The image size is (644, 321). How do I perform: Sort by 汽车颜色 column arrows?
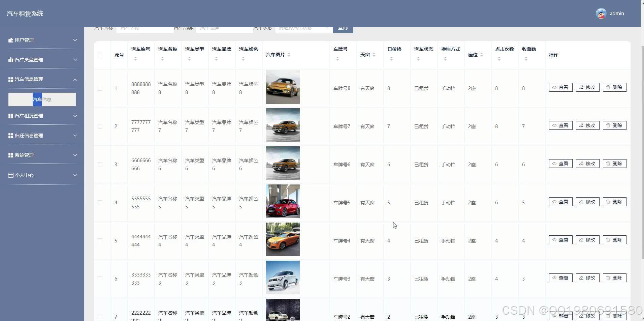243,59
